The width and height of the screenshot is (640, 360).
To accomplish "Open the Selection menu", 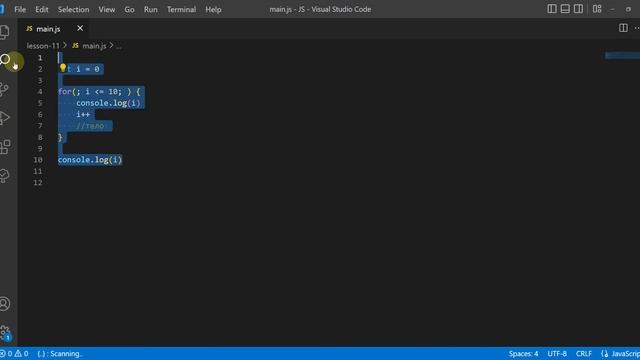I will 73,9.
